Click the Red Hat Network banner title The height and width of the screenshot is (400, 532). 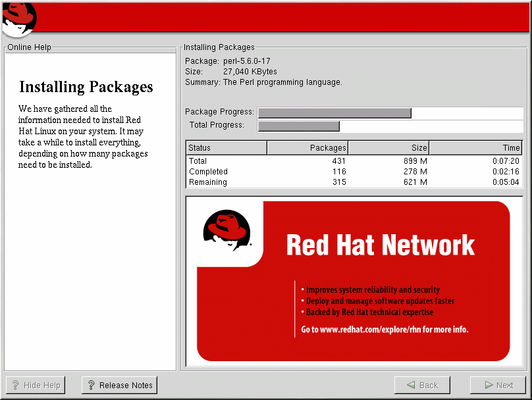(381, 245)
